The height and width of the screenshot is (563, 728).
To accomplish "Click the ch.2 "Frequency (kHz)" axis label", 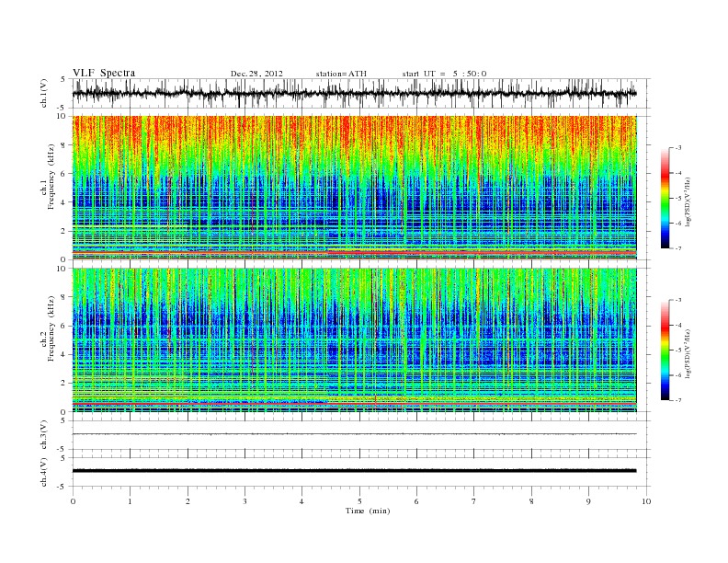I will (51, 329).
